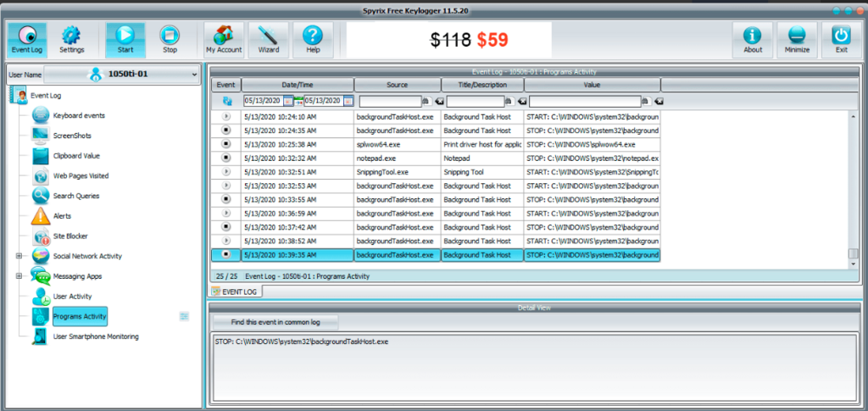Open the User Name dropdown 1050ti-01
The width and height of the screenshot is (868, 411).
point(122,74)
